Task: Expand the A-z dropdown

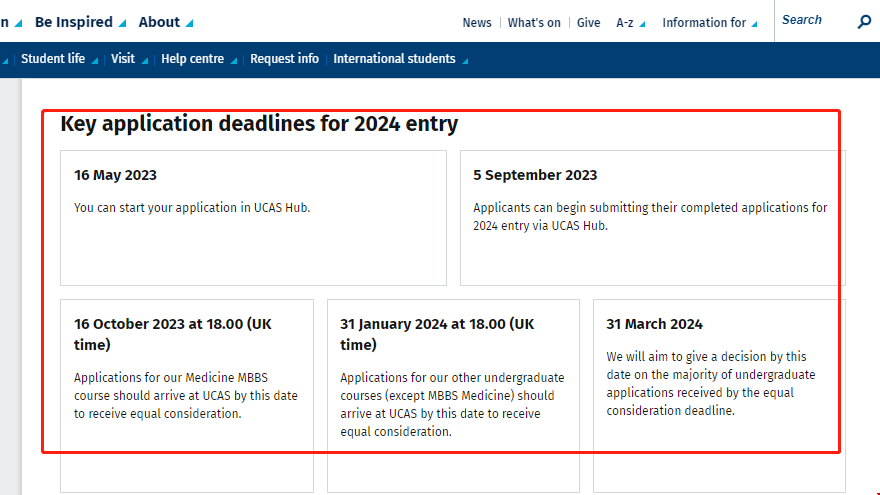Action: [x=631, y=23]
